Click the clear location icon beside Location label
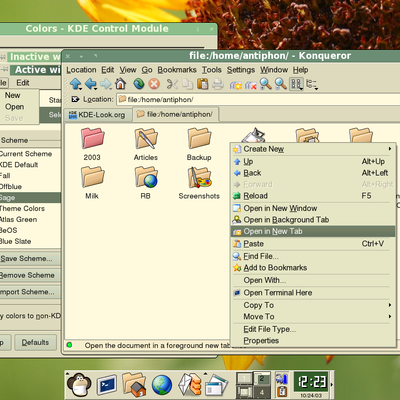This screenshot has width=400, height=400. click(x=75, y=99)
